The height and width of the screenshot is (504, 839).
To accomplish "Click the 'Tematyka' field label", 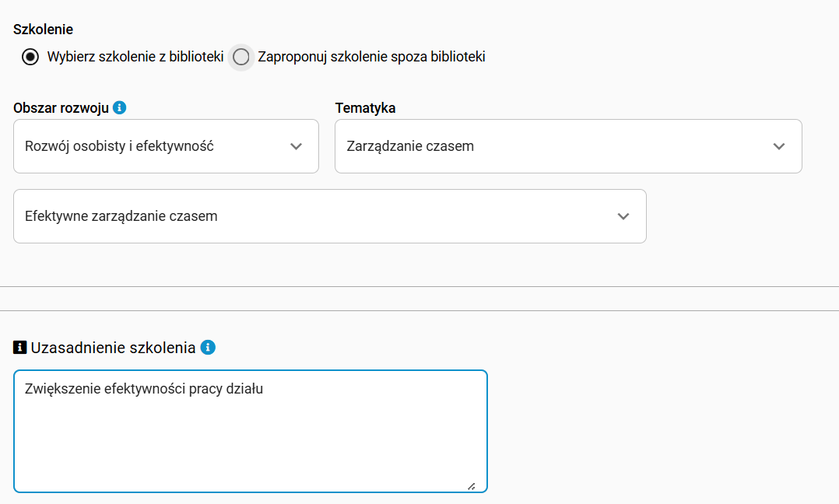I will coord(366,108).
